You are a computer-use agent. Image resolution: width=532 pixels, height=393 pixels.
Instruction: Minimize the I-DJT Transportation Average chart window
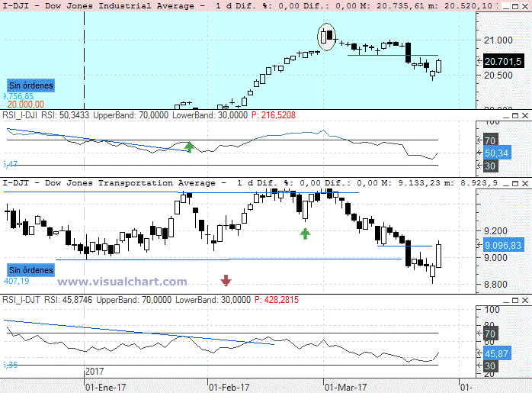[505, 183]
